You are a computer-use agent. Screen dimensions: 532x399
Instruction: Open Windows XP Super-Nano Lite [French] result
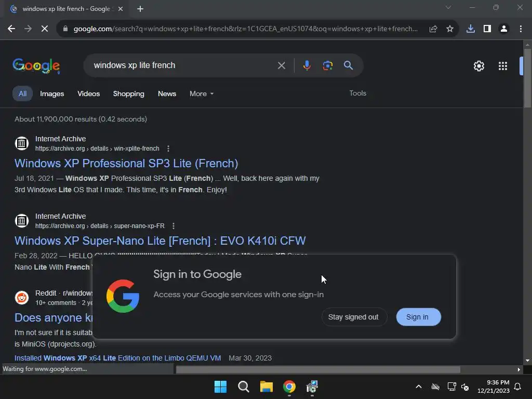point(160,241)
